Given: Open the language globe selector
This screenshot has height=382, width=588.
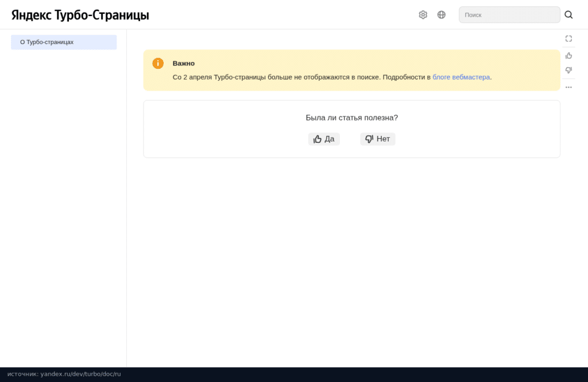Looking at the screenshot, I should [442, 14].
